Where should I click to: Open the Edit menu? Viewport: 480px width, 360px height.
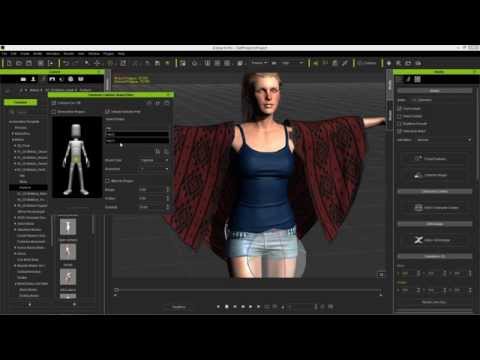tap(14, 54)
